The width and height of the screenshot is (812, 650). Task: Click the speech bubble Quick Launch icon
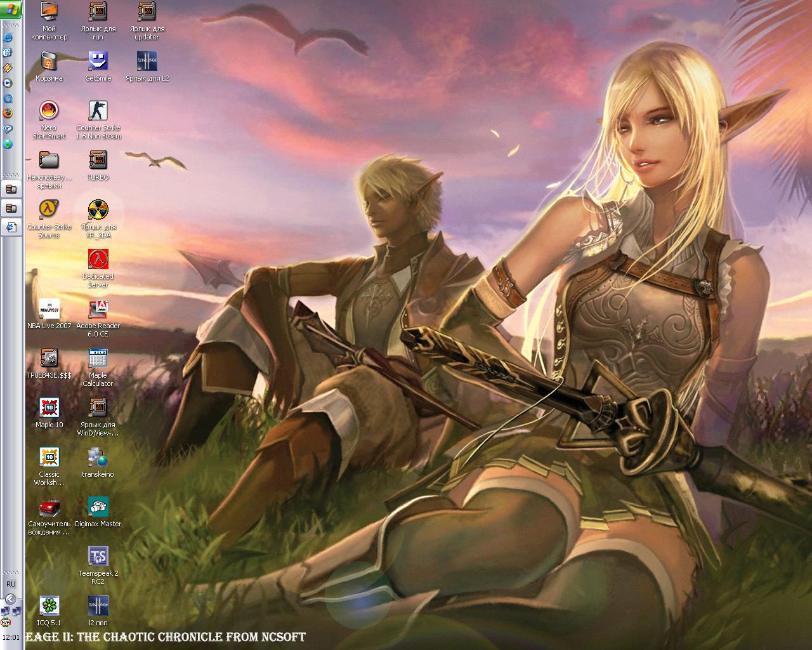pyautogui.click(x=8, y=129)
